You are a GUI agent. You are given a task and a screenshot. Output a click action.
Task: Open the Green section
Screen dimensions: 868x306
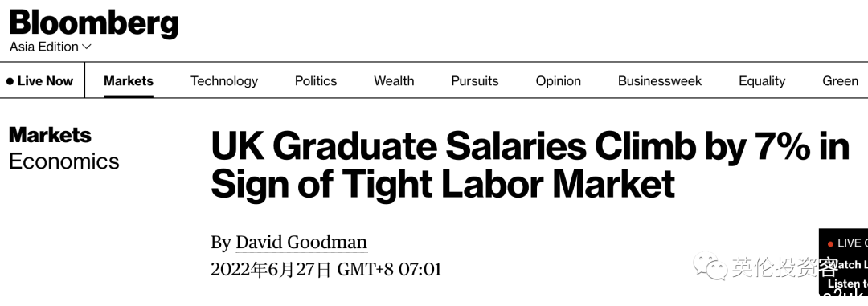(840, 81)
